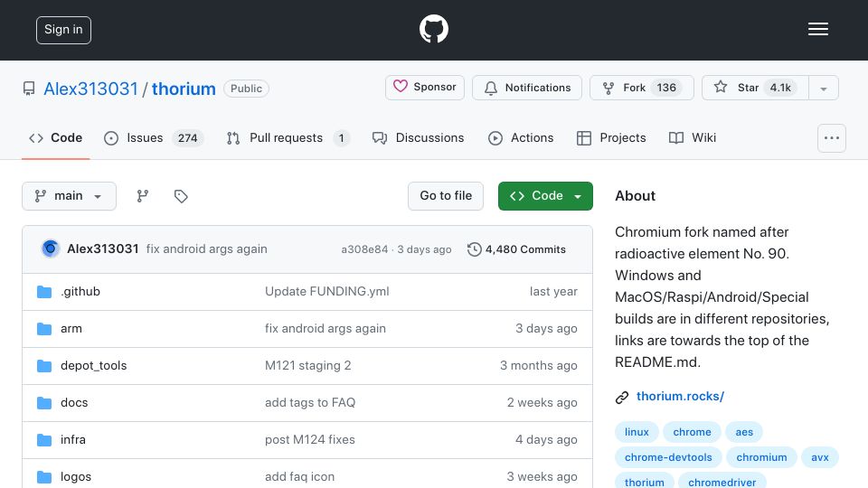This screenshot has width=868, height=488.
Task: View the 4,480 Commits history
Action: (516, 249)
